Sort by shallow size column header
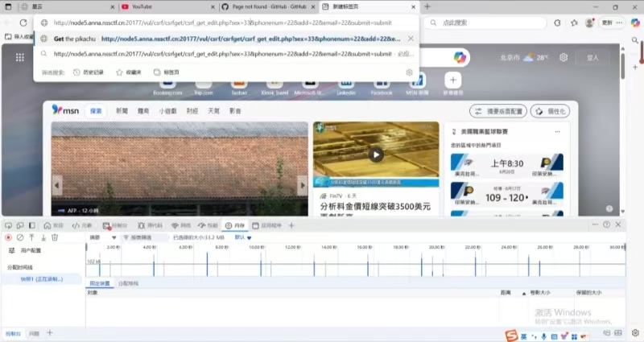This screenshot has width=644, height=342. [539, 293]
